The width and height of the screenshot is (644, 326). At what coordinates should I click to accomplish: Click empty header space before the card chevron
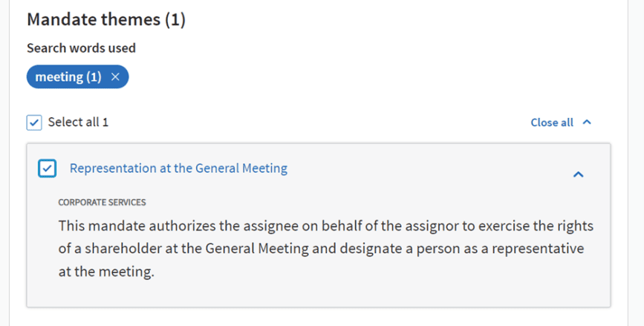[x=431, y=169]
